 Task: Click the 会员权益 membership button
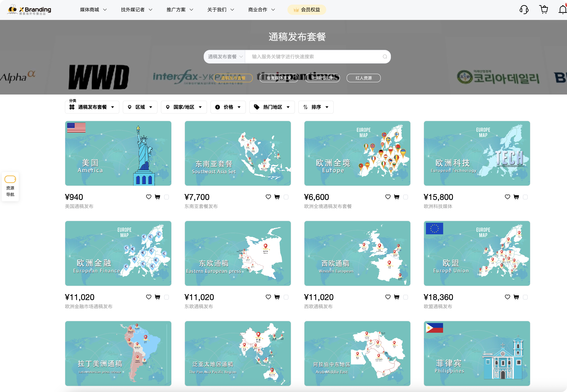tap(307, 10)
